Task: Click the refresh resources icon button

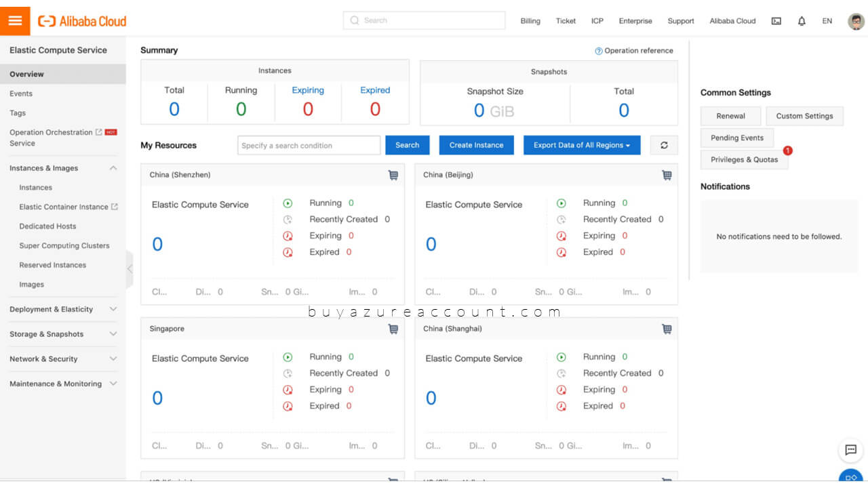Action: [x=664, y=145]
